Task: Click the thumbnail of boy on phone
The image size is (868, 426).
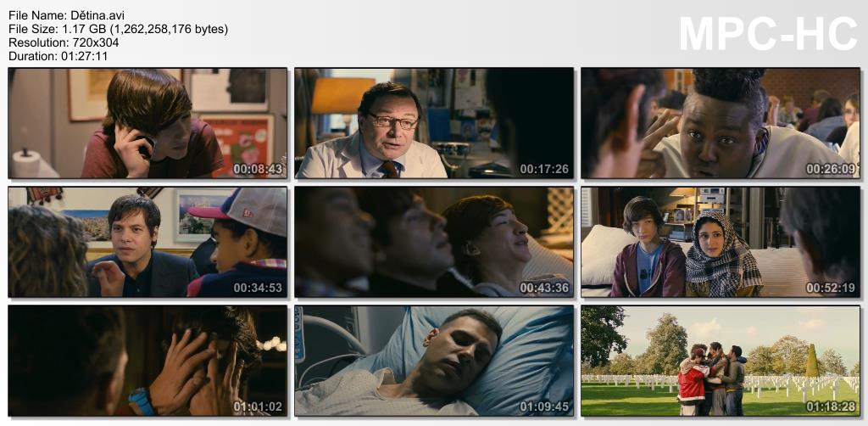Action: (x=147, y=123)
